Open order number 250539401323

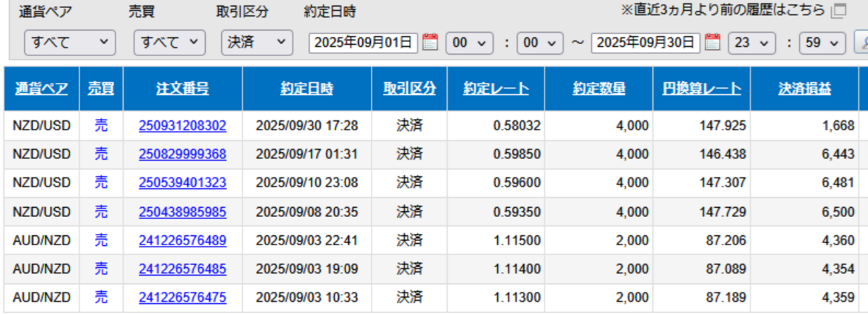pos(182,182)
